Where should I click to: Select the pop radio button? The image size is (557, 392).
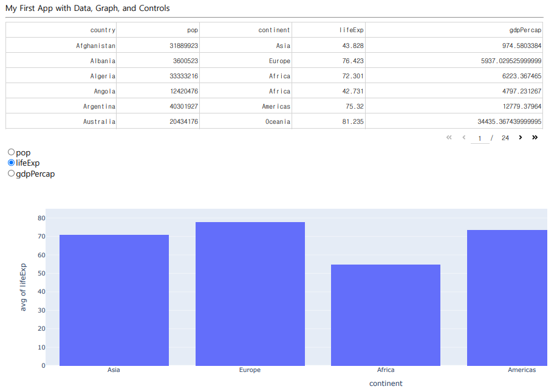point(12,152)
